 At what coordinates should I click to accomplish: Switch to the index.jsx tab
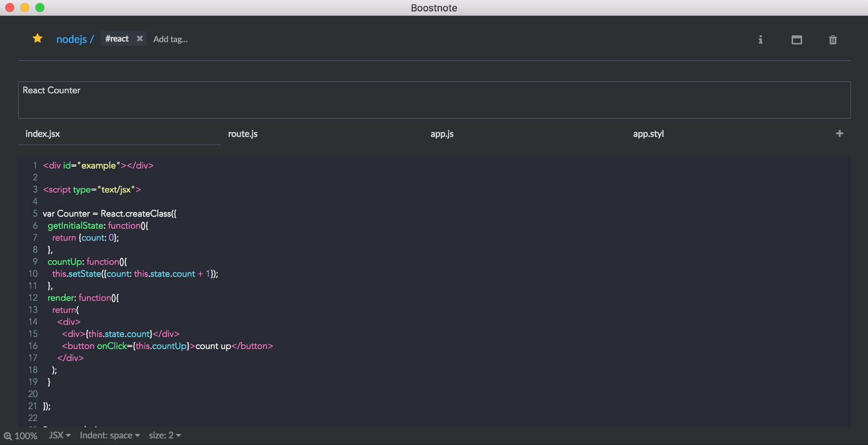(119, 134)
